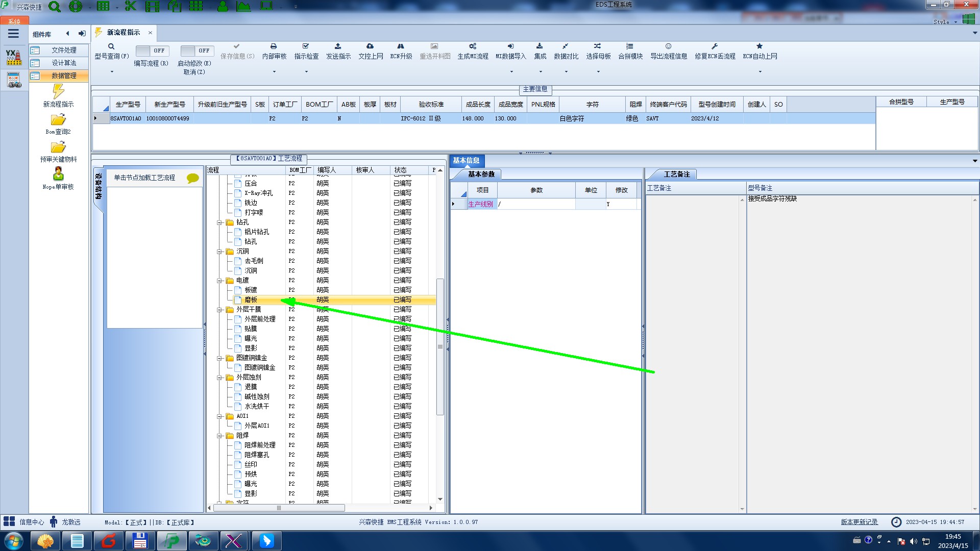The height and width of the screenshot is (551, 980).
Task: Click the 修复ECN丢流程 wrench icon
Action: 715,46
